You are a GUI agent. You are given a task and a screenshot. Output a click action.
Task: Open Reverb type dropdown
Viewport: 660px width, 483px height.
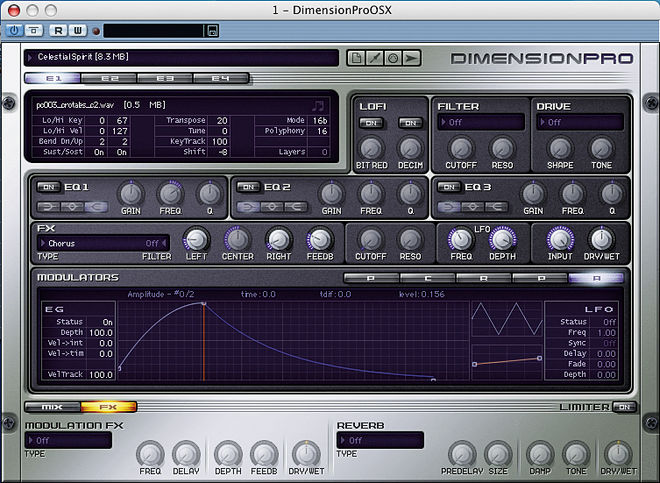point(380,440)
